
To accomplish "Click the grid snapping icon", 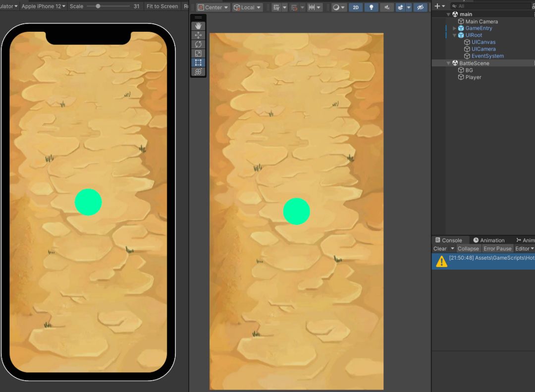I will click(276, 7).
